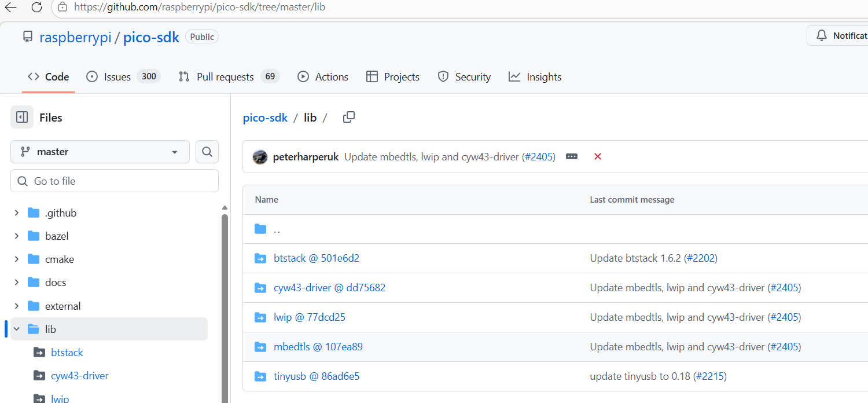Click the search magnifier button in sidebar
Screen dimensions: 868x403
[x=207, y=152]
